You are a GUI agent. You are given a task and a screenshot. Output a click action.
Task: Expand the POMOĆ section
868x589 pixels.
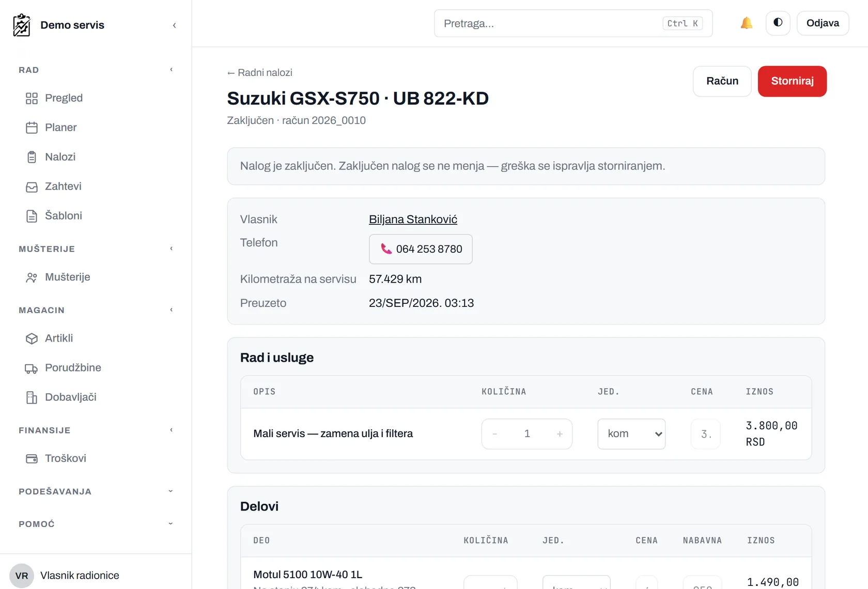pos(171,524)
